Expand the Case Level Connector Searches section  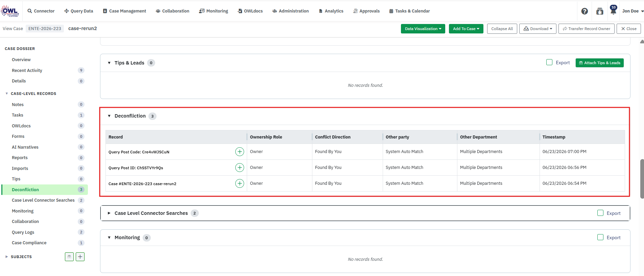pos(109,213)
